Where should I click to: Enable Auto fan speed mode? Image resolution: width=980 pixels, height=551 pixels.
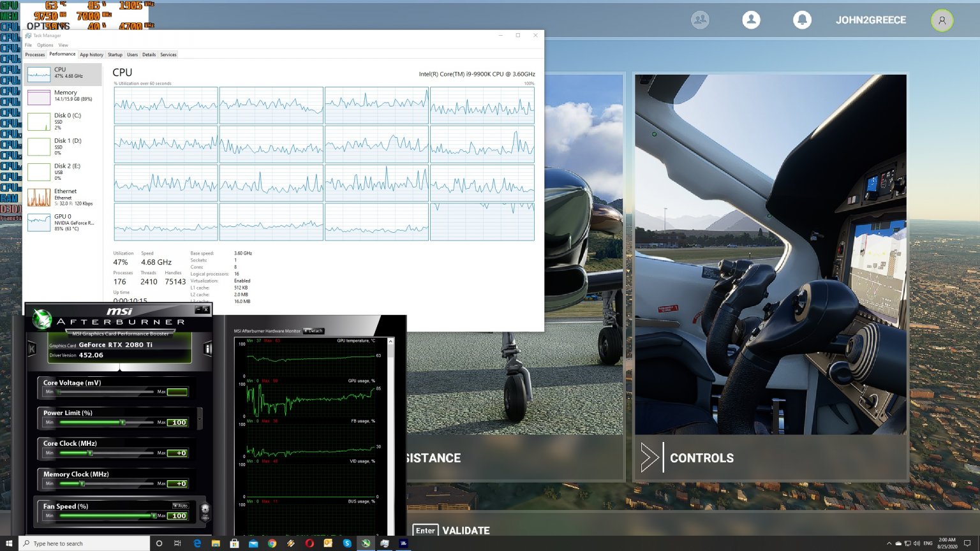tap(180, 506)
